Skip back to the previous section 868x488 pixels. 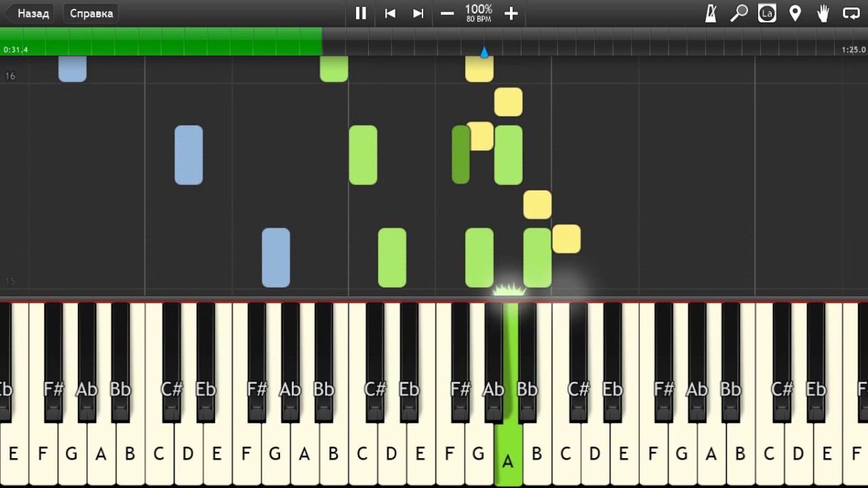pyautogui.click(x=390, y=13)
